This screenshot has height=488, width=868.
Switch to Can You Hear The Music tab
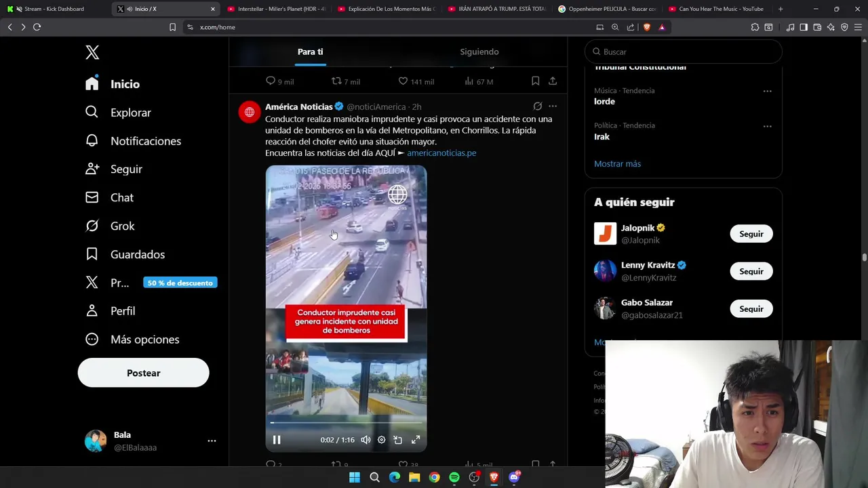click(717, 9)
